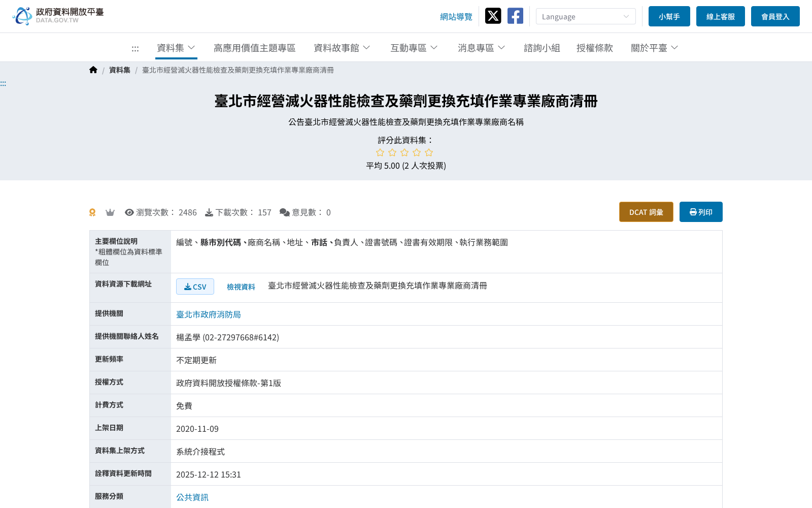The width and height of the screenshot is (812, 508).
Task: Click the DATA.GOV.TW site logo
Action: coord(58,16)
